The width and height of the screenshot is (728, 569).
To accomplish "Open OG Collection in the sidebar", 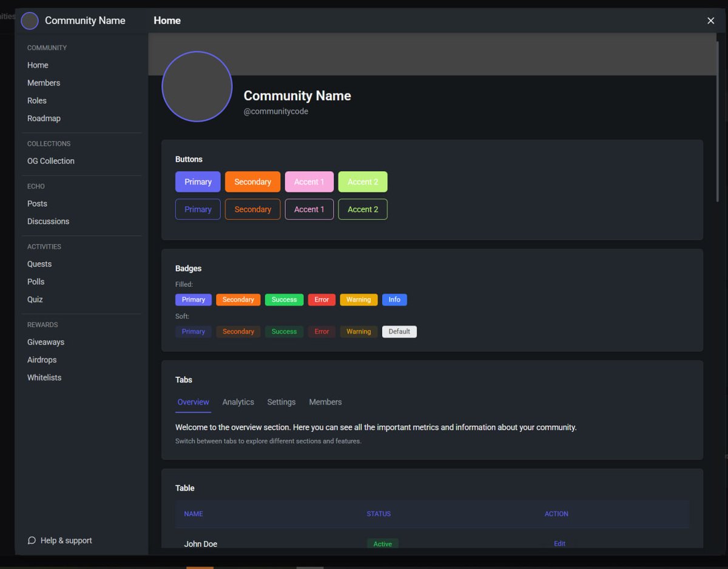I will coord(51,161).
